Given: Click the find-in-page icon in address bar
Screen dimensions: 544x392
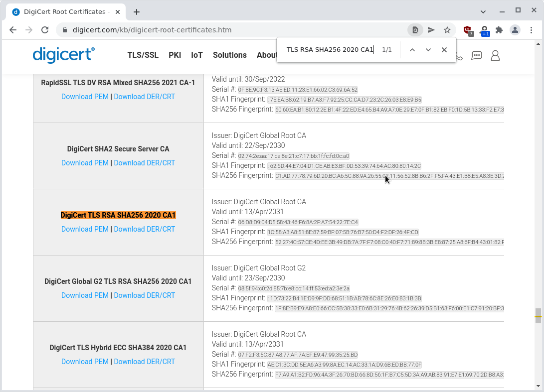Looking at the screenshot, I should [415, 30].
